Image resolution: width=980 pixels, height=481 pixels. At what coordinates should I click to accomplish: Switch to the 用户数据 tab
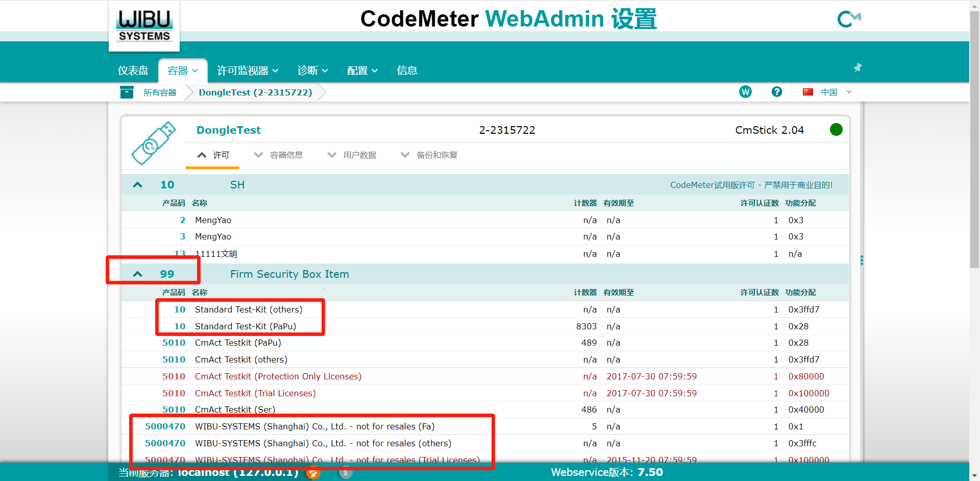352,155
